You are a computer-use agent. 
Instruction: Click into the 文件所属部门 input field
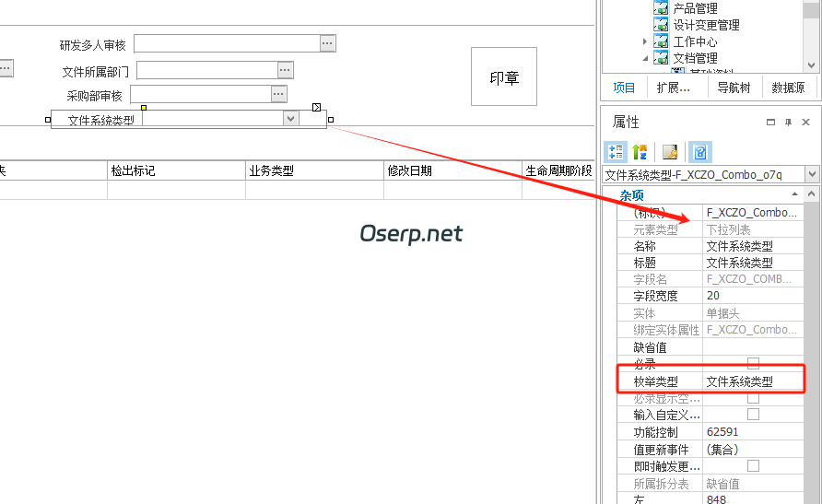[207, 70]
